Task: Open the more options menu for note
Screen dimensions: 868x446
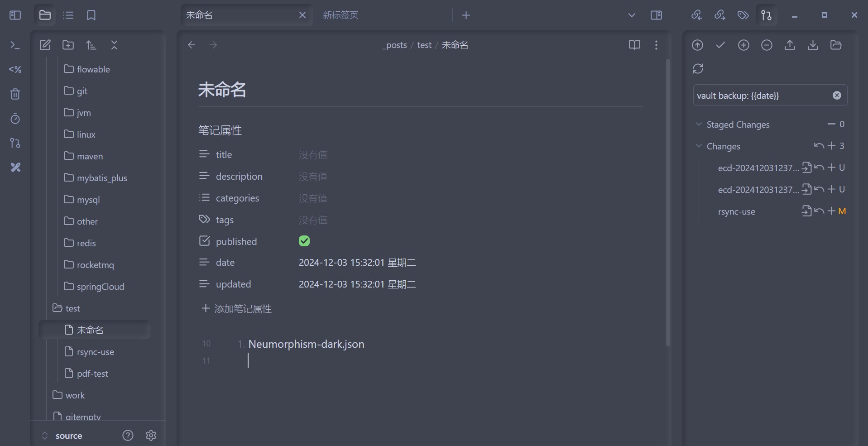Action: (x=656, y=45)
